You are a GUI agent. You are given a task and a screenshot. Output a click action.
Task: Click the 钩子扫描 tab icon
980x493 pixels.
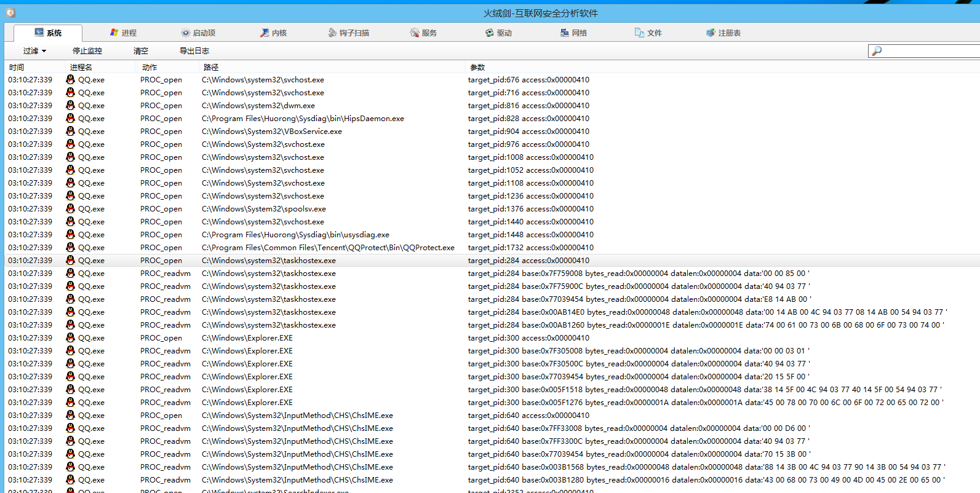coord(332,33)
